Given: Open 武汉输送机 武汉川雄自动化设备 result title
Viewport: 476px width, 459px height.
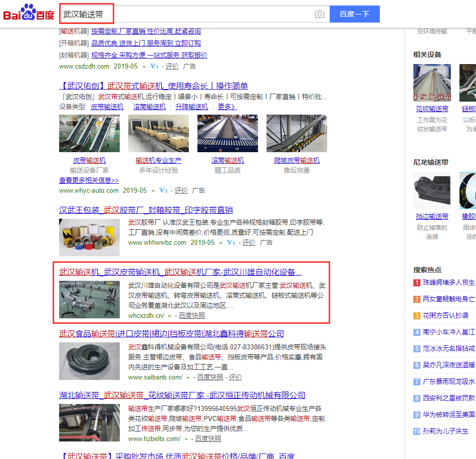Looking at the screenshot, I should click(x=180, y=272).
